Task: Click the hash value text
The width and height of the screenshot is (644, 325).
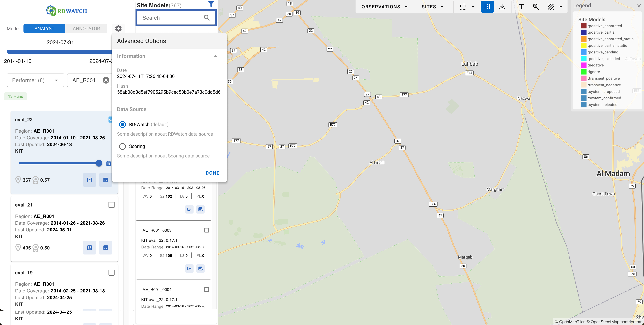Action: [x=169, y=92]
